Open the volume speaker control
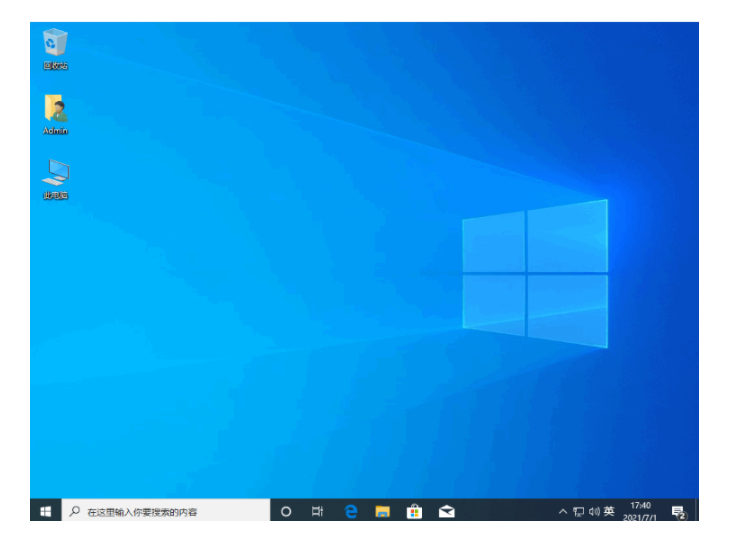 pyautogui.click(x=594, y=511)
